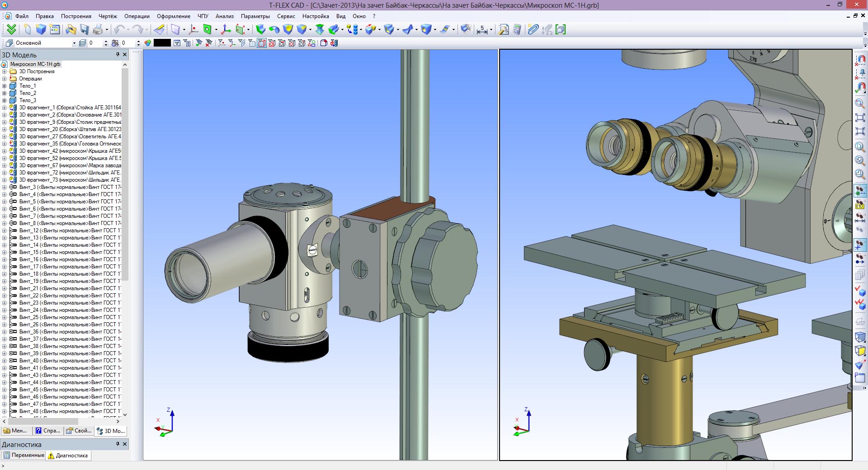This screenshot has width=868, height=470.
Task: Toggle the active constraint icon with green star
Action: tap(860, 190)
